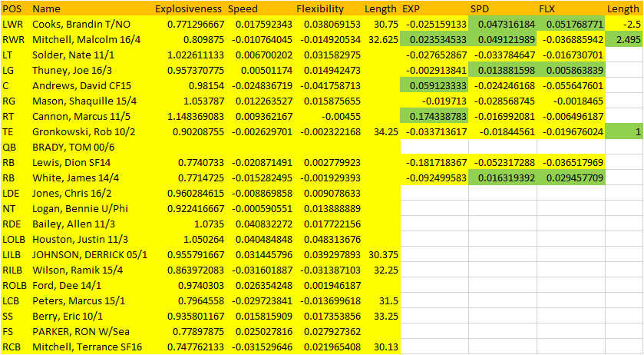Click the EXP value -0.019713
This screenshot has width=644, height=355.
444,101
